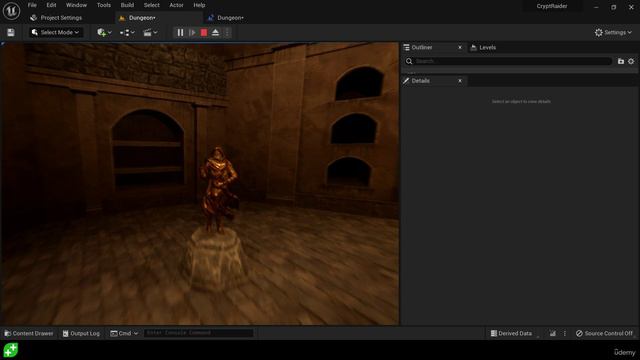Open the Help menu
Viewport: 640px width, 360px height.
199,5
